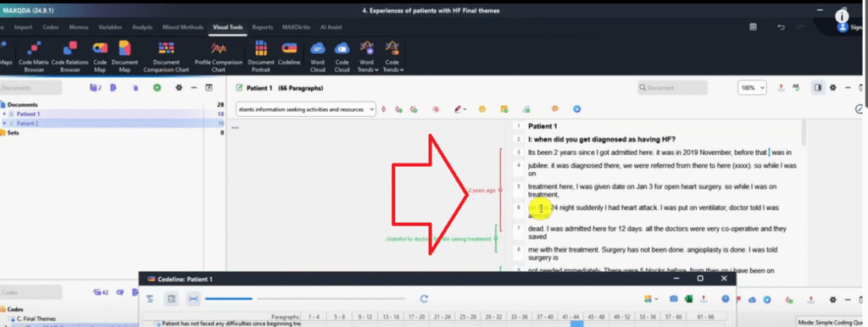Toggle the Codeline fit-to-width button

pyautogui.click(x=193, y=299)
